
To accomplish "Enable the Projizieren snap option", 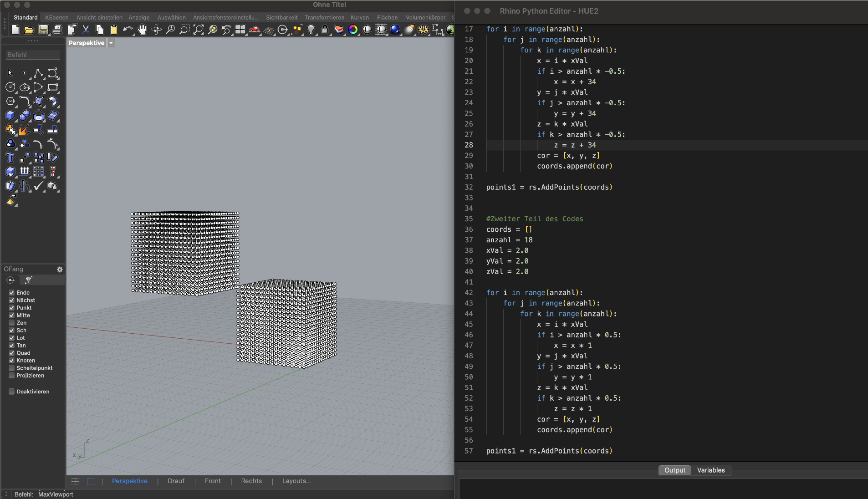I will point(12,376).
